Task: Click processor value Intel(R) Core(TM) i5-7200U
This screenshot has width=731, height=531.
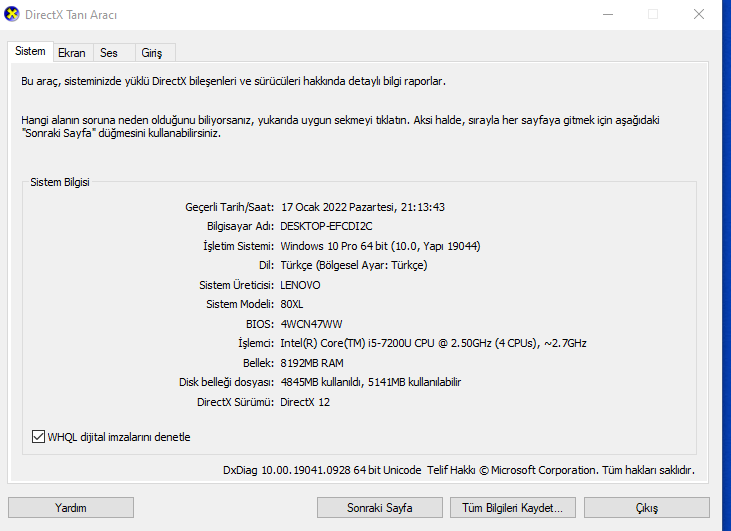Action: pos(345,344)
